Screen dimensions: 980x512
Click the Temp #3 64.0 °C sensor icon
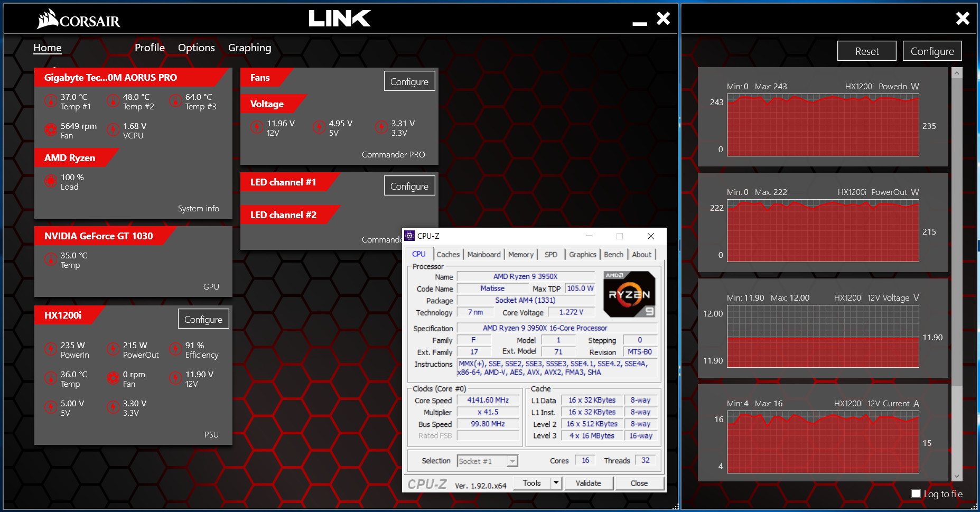click(175, 100)
